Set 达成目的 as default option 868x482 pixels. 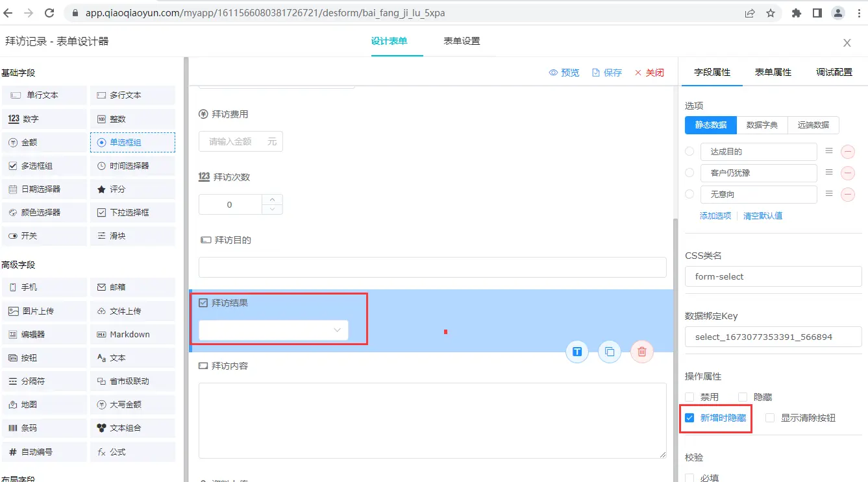(689, 151)
